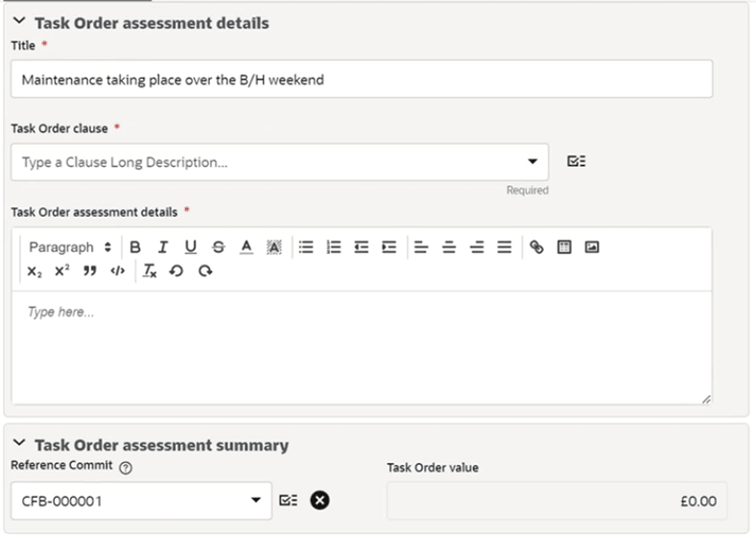Collapse the Task Order assessment summary section
This screenshot has width=756, height=536.
point(19,442)
